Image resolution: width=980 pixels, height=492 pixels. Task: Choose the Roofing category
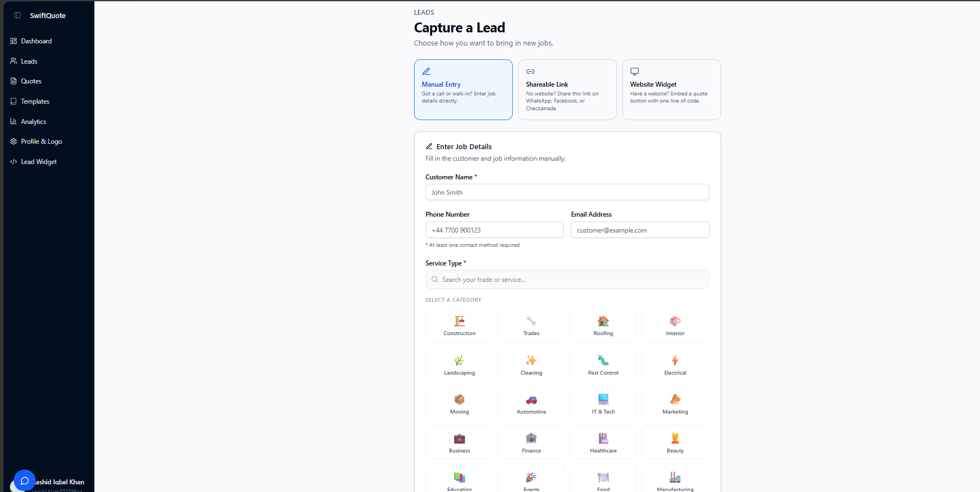[x=603, y=325]
